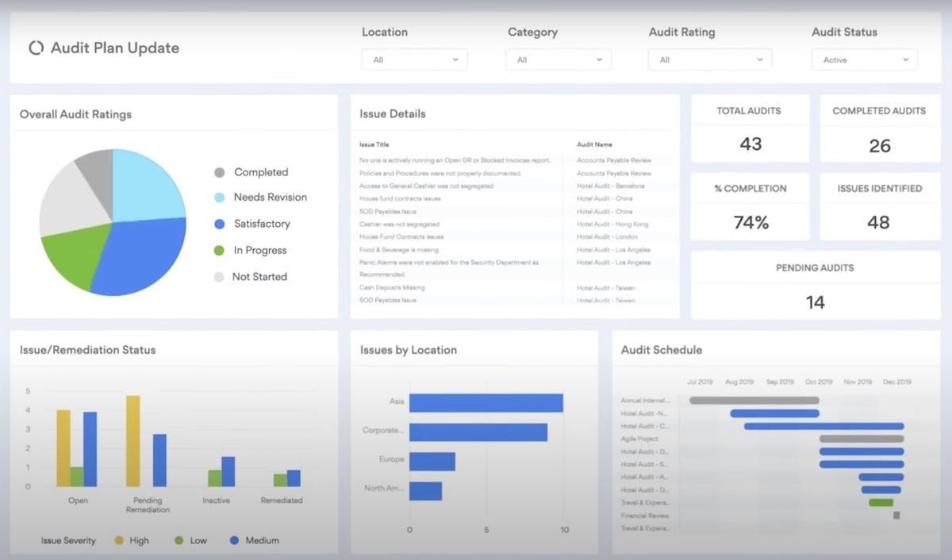
Task: Open the Audit Status dropdown showing Active
Action: tap(864, 59)
